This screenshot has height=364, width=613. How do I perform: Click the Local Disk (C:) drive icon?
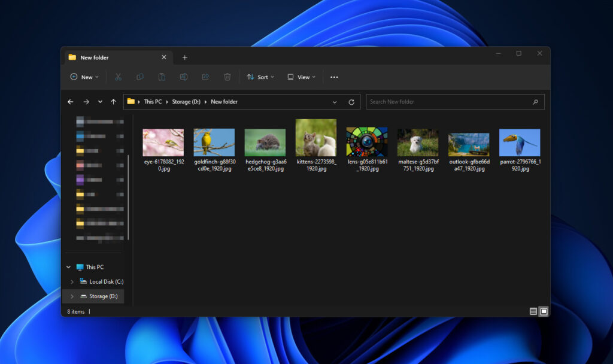click(83, 281)
